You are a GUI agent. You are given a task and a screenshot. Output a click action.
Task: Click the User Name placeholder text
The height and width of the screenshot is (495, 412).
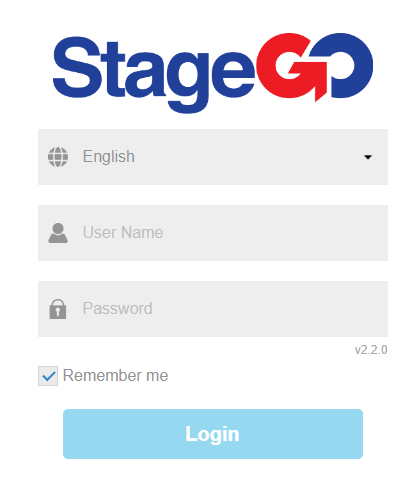tap(123, 232)
